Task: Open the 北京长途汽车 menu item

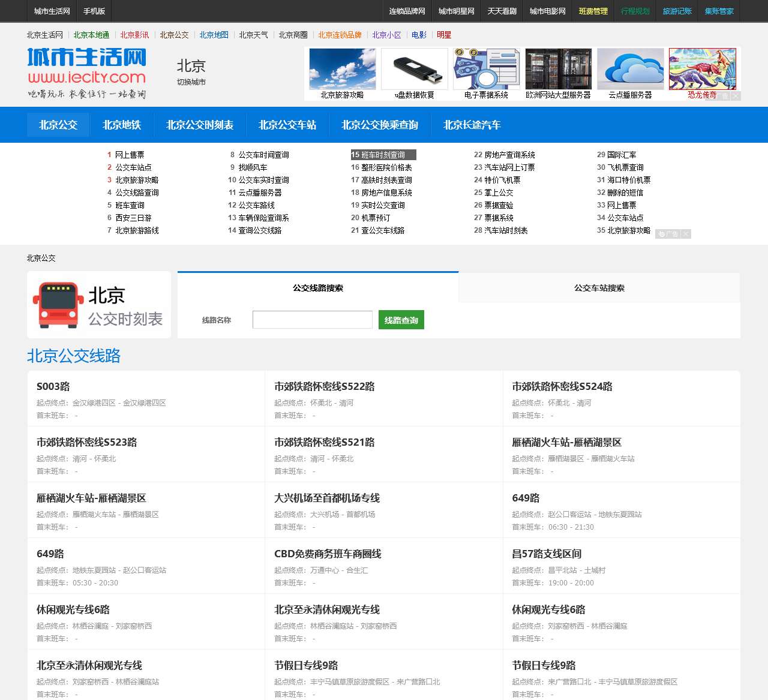Action: coord(472,125)
